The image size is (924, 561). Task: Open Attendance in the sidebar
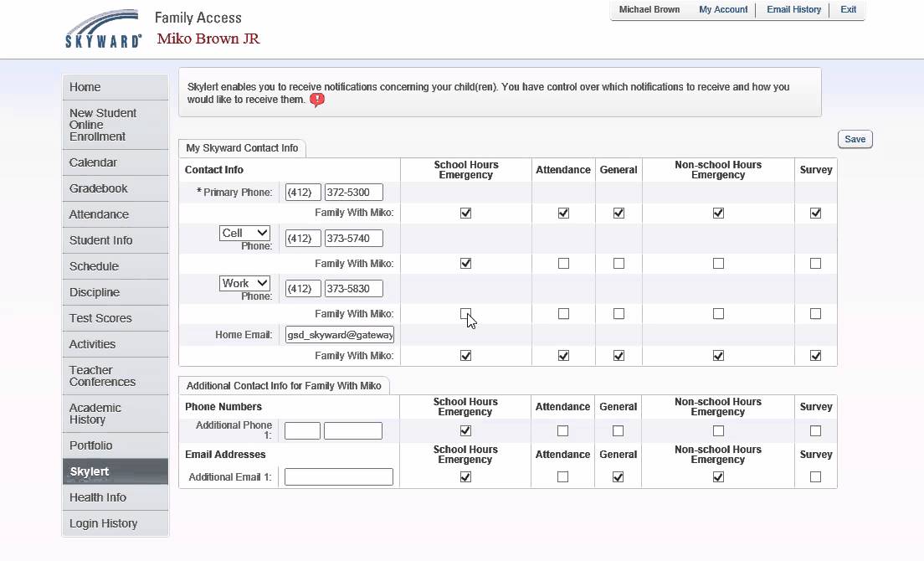tap(116, 214)
